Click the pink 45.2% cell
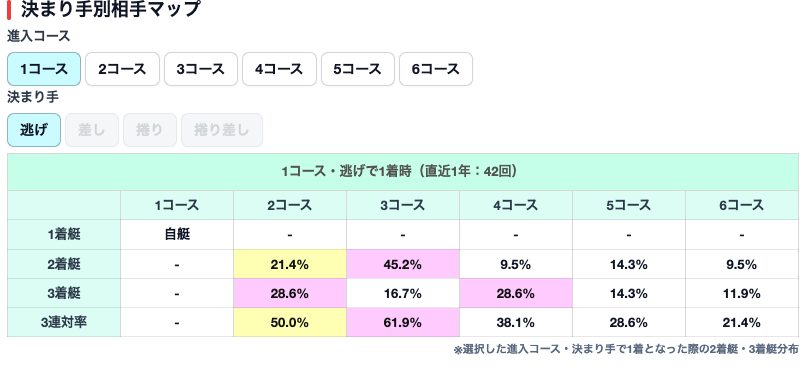 click(x=403, y=264)
